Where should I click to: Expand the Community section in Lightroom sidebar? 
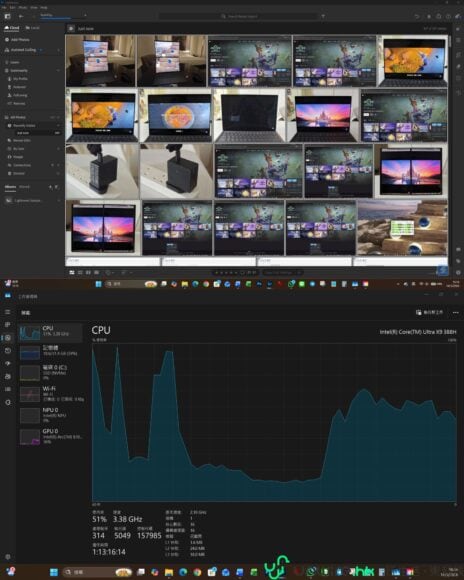[x=58, y=71]
